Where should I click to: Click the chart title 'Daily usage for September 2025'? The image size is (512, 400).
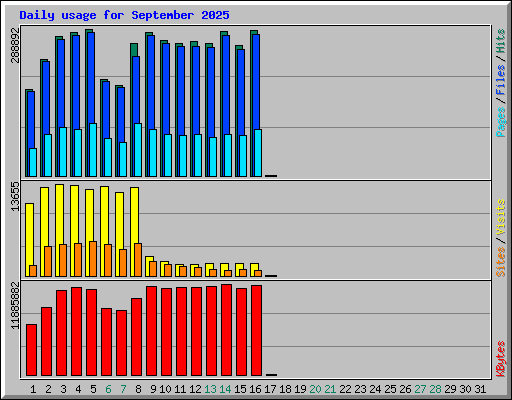(x=124, y=15)
